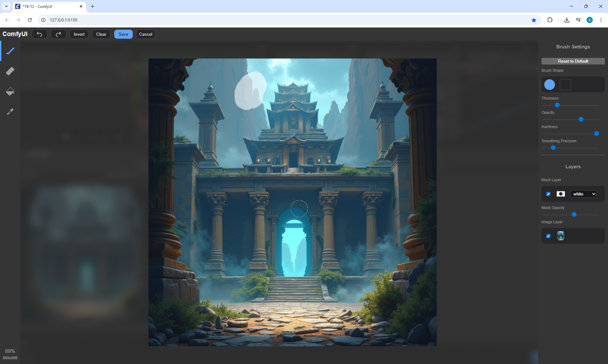Click the undo arrow button
Image resolution: width=608 pixels, height=364 pixels.
pos(40,34)
